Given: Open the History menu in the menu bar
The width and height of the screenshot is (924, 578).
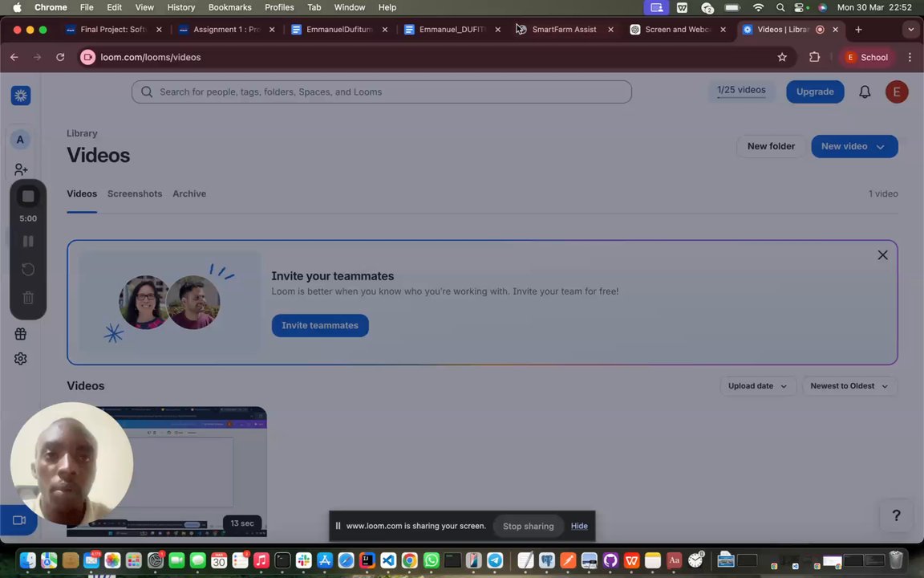Looking at the screenshot, I should coord(181,7).
